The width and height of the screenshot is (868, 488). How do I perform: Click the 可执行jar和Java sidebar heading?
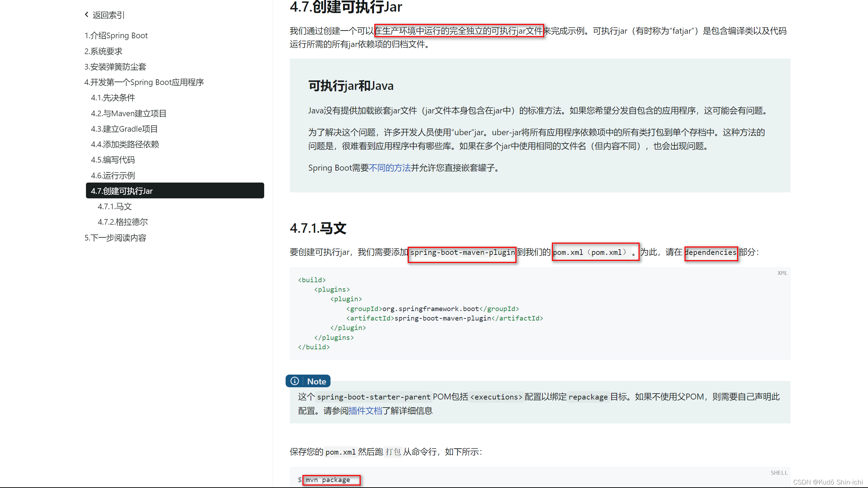click(351, 86)
